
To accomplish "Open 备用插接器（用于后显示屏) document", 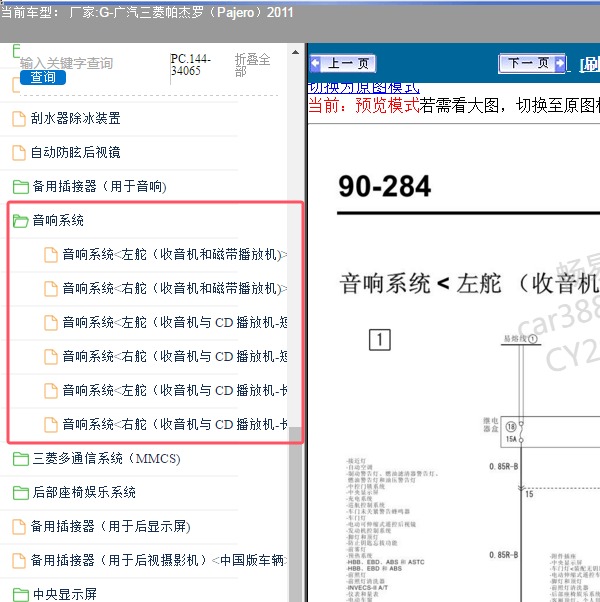I will pos(111,526).
